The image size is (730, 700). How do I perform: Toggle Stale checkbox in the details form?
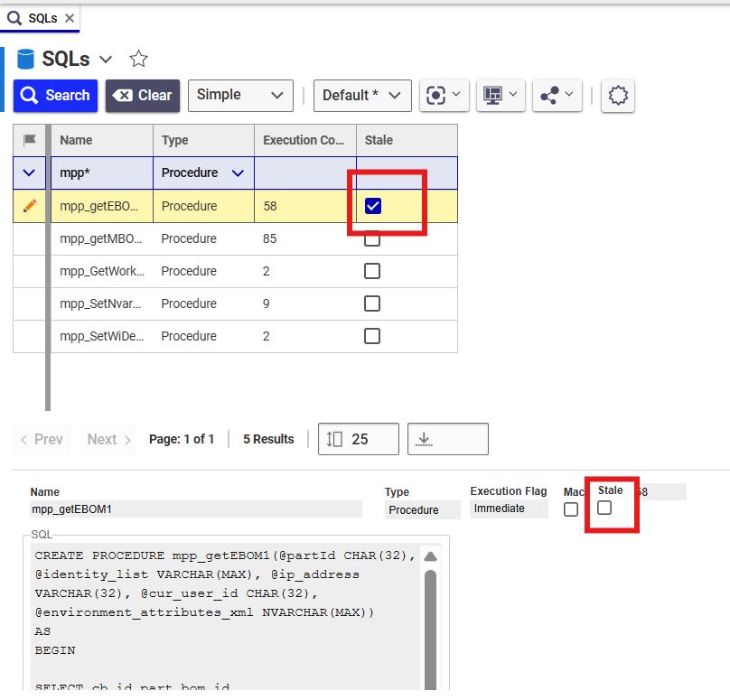coord(604,508)
